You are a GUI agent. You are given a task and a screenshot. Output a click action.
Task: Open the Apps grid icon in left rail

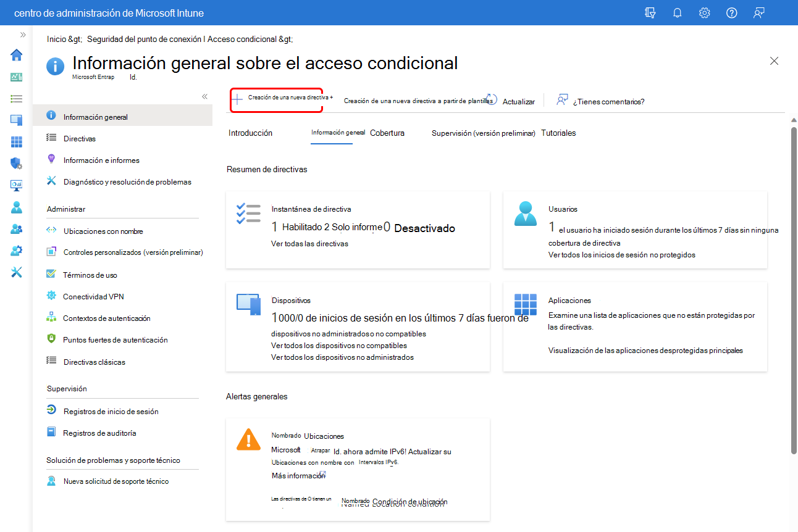(x=17, y=142)
